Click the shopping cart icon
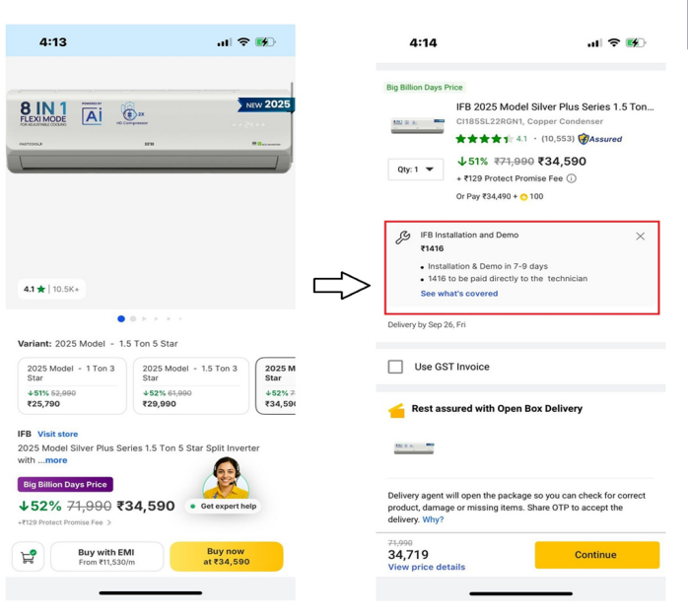This screenshot has height=616, width=688. pyautogui.click(x=28, y=557)
